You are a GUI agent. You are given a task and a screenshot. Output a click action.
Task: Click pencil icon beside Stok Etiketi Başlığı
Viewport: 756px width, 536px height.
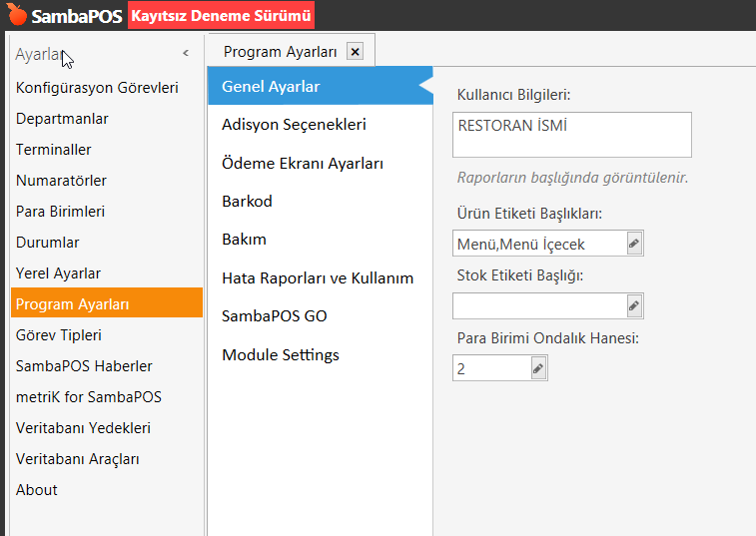click(634, 305)
